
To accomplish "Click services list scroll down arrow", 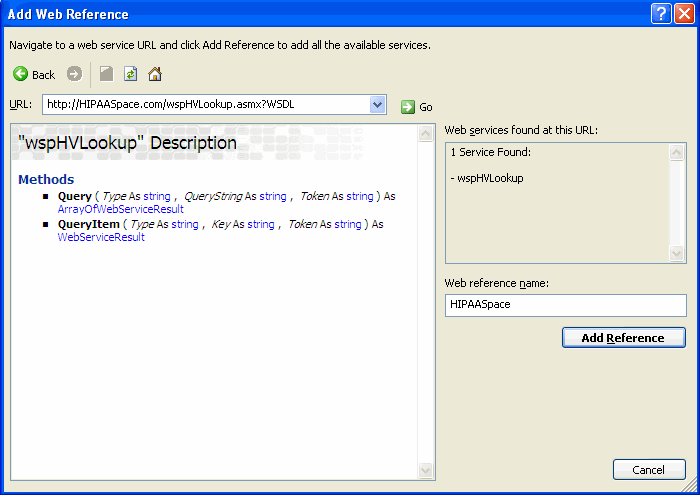I will (677, 253).
